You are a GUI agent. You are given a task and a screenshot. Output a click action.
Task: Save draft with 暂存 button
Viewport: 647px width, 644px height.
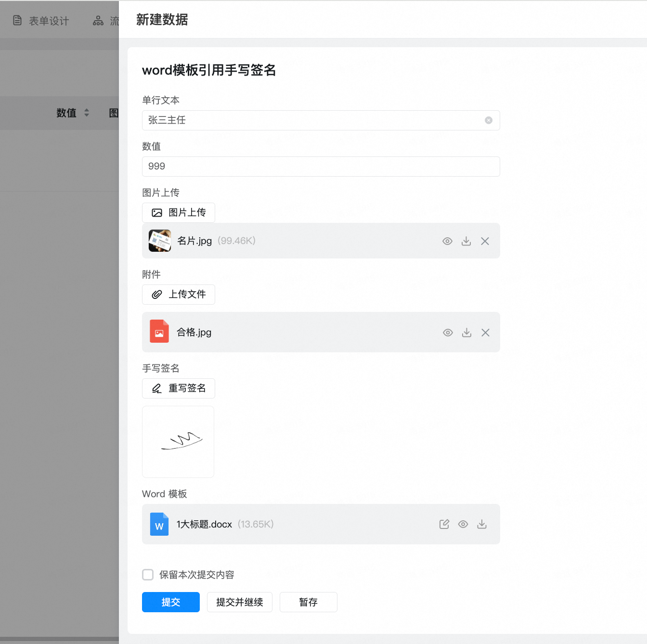pos(308,602)
